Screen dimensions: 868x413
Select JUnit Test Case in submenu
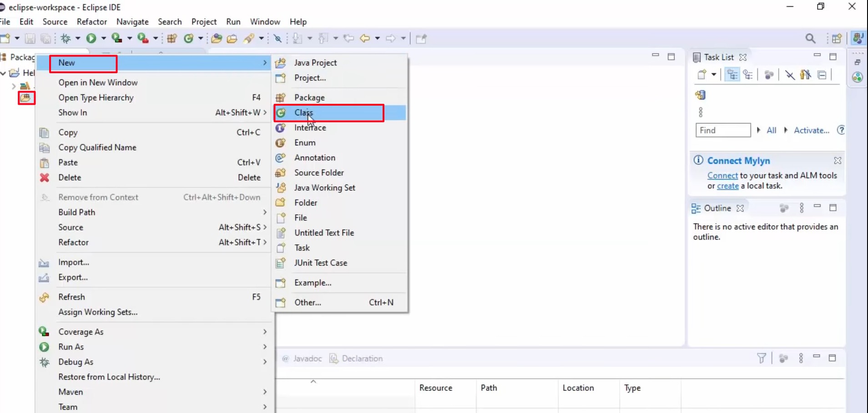[340, 263]
